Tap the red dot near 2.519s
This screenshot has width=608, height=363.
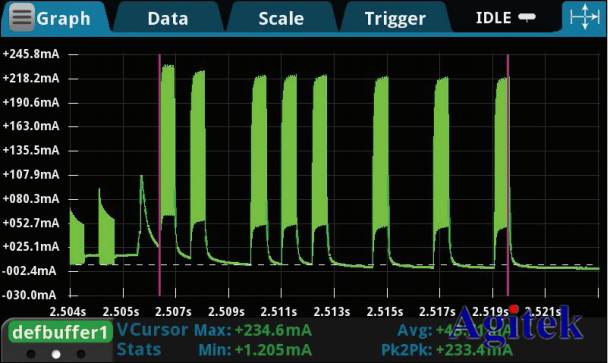point(514,309)
